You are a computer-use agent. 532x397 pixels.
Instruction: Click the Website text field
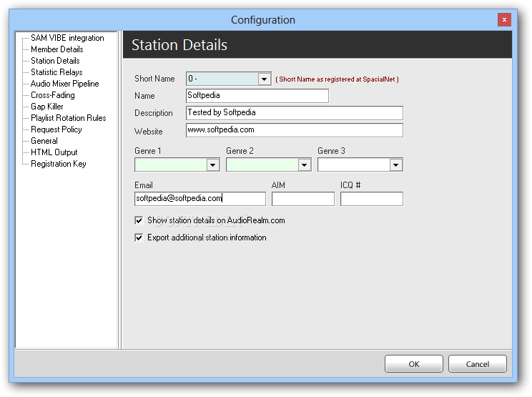click(295, 130)
